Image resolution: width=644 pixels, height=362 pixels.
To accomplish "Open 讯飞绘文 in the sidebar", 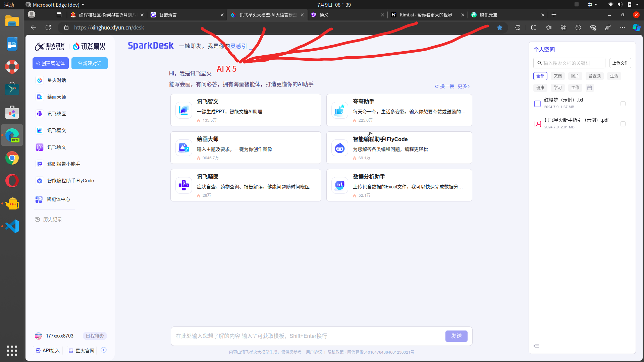I will [x=57, y=147].
